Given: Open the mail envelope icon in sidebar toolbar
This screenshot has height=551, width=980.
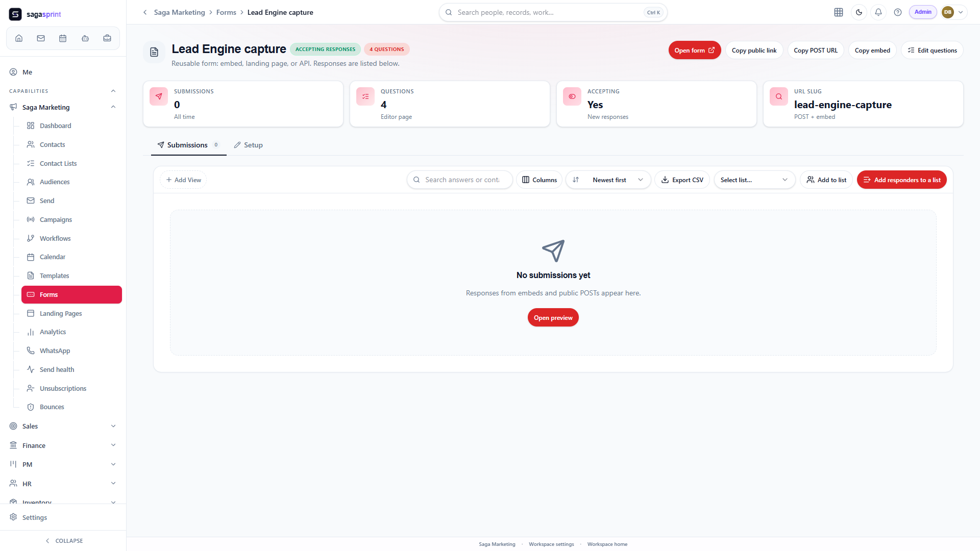Looking at the screenshot, I should pyautogui.click(x=41, y=38).
